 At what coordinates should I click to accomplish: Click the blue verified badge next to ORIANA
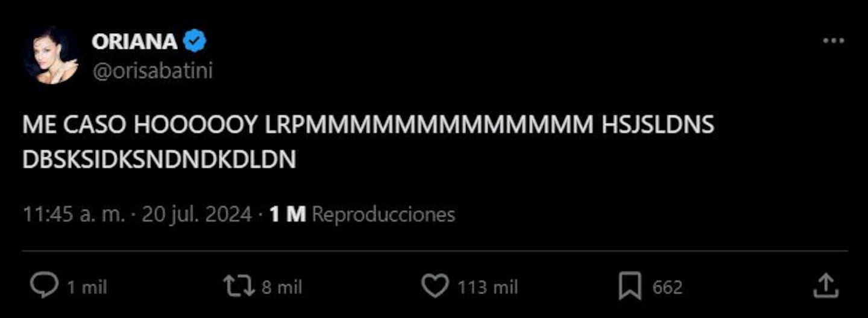(195, 42)
